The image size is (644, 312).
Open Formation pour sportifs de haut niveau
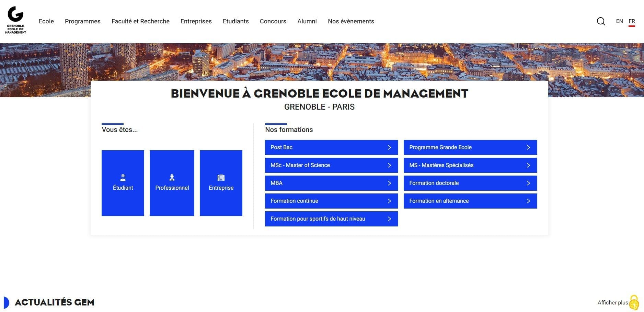(332, 219)
